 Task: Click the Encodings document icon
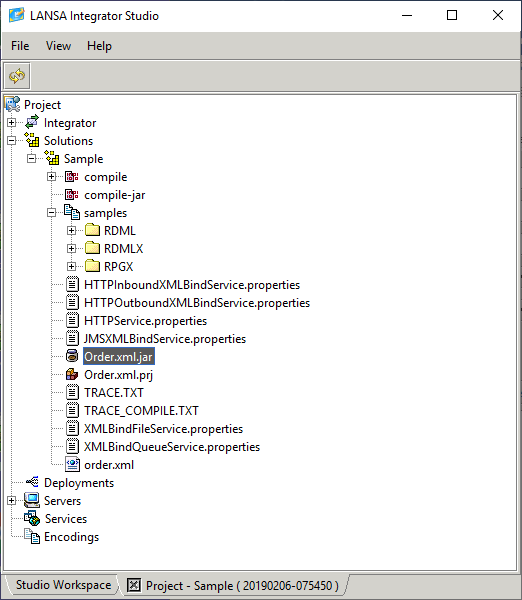(x=32, y=536)
